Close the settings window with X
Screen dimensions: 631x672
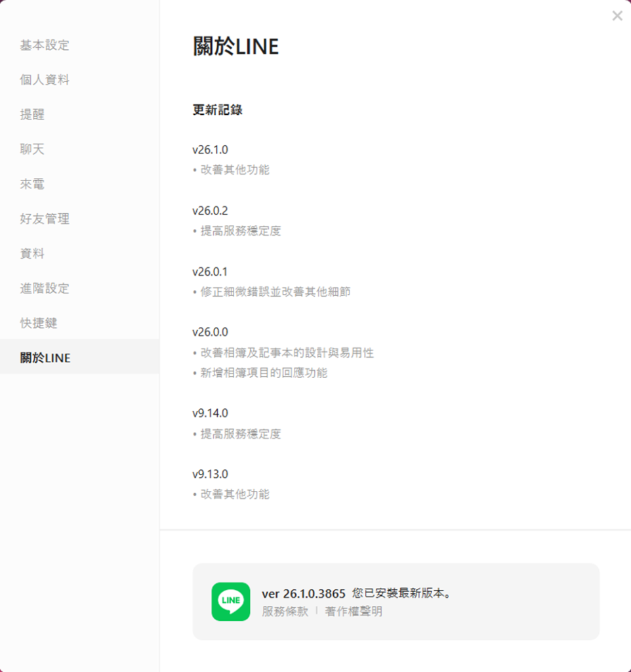click(617, 16)
